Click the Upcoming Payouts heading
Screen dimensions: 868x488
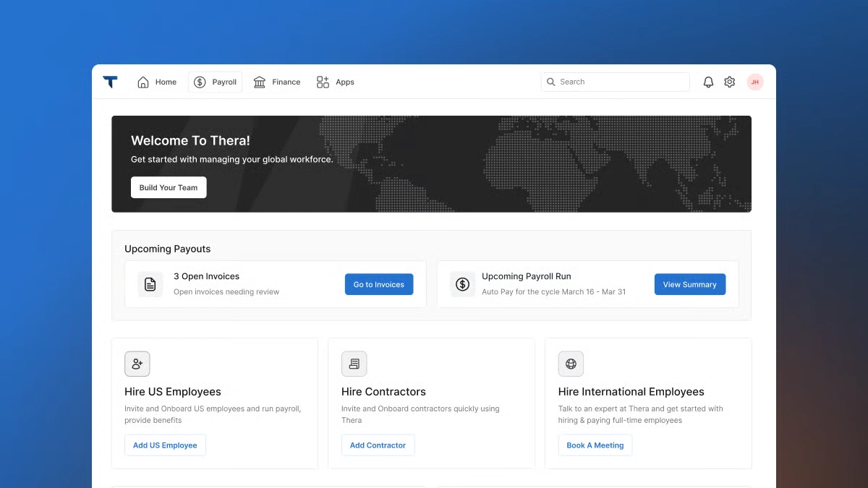(168, 249)
